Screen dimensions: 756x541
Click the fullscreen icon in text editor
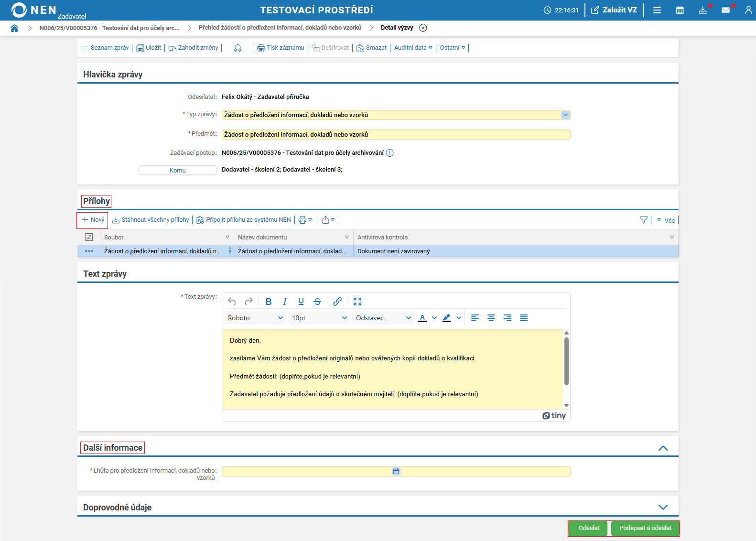pyautogui.click(x=357, y=302)
